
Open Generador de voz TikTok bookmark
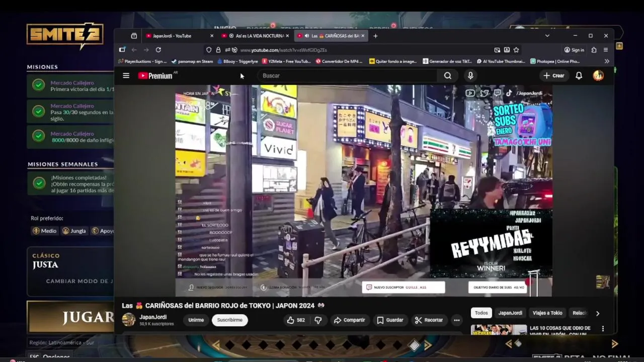tap(447, 61)
